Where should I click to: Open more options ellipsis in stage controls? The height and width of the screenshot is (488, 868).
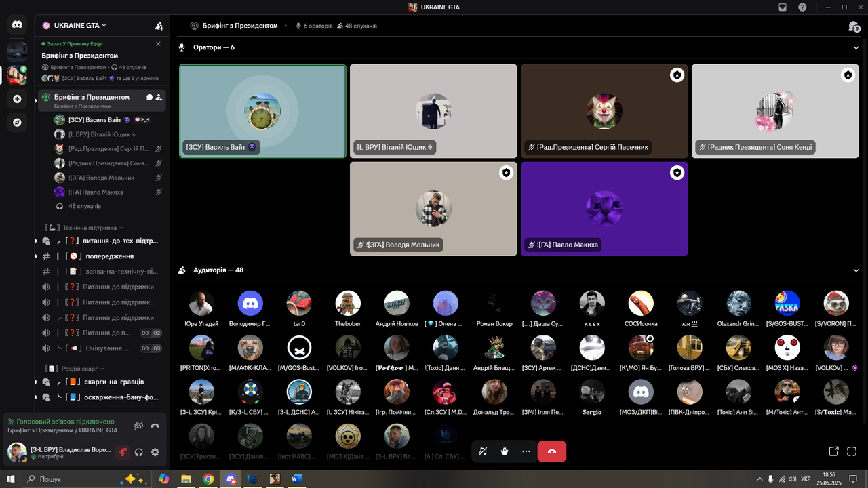coord(526,451)
